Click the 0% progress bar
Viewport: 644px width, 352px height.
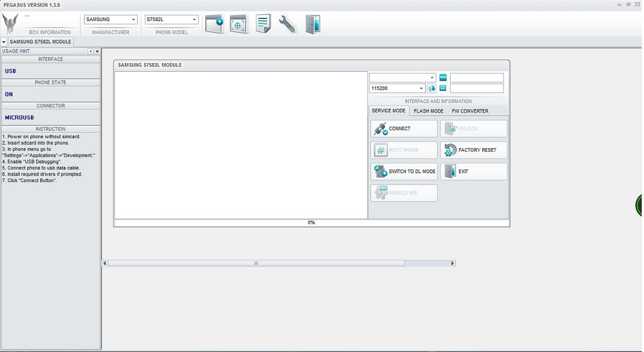(x=311, y=223)
